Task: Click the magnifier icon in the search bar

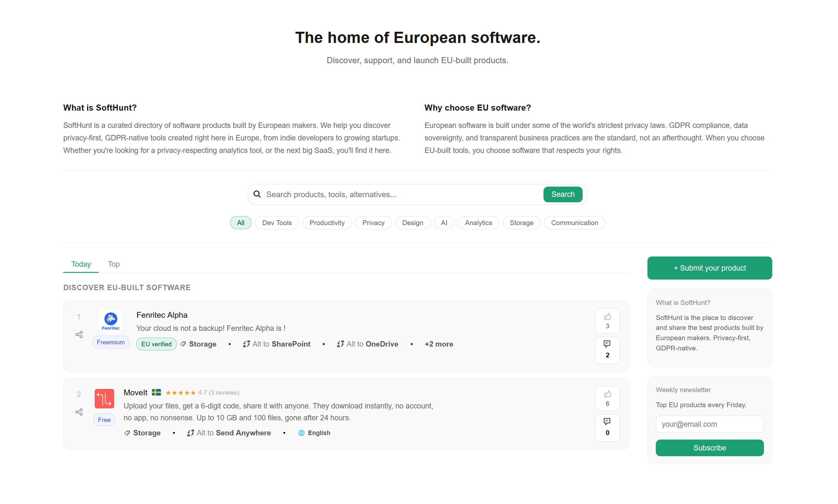Action: coord(257,194)
